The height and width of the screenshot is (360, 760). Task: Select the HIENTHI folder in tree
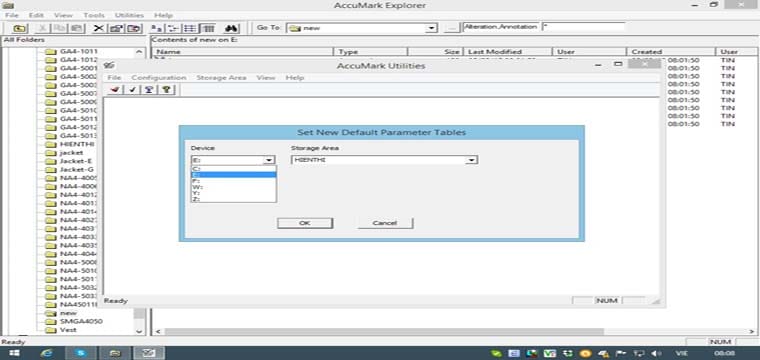point(77,144)
